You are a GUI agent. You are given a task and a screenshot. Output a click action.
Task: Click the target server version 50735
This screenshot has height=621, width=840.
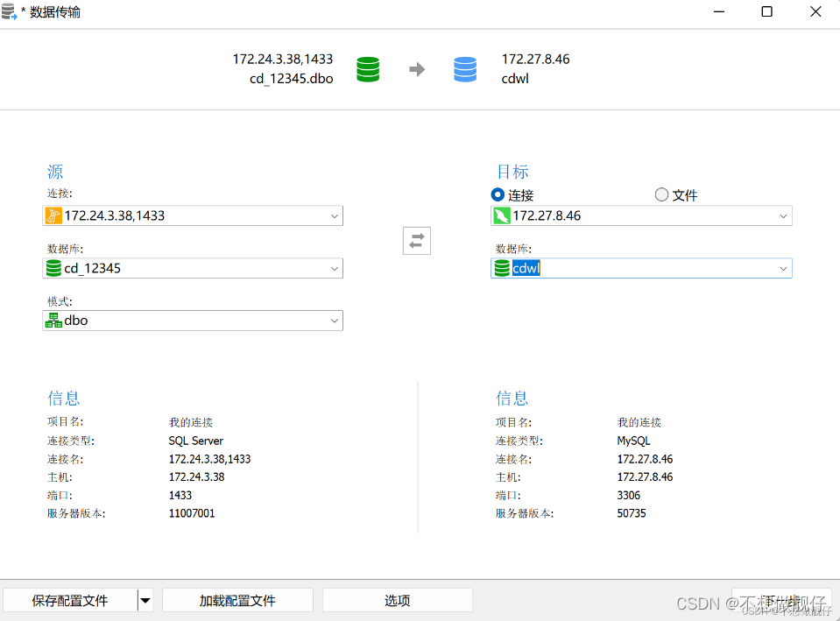click(x=632, y=513)
